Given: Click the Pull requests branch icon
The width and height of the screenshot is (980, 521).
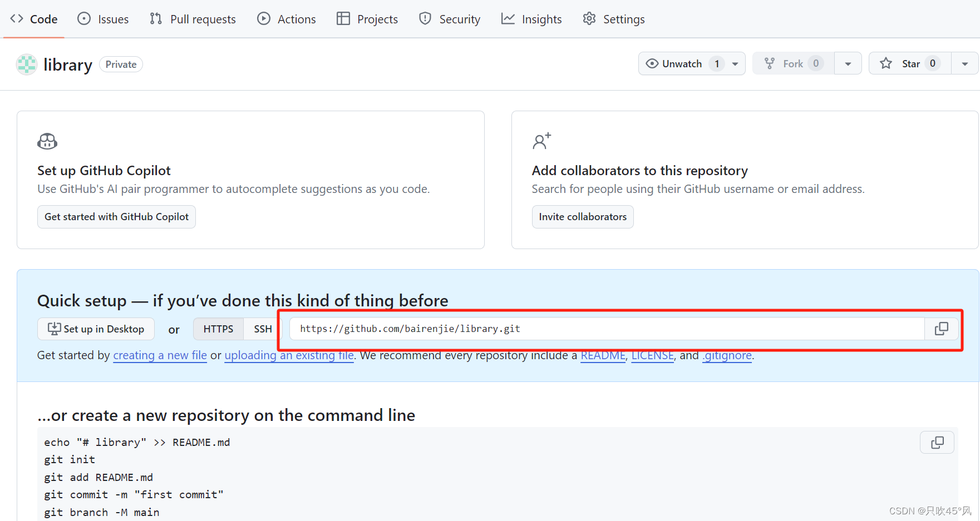Looking at the screenshot, I should pos(156,18).
